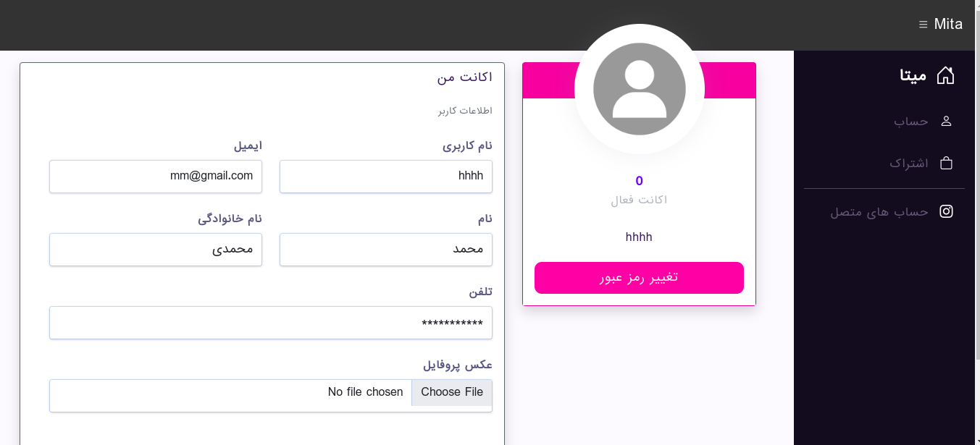Click the user icon beside حساب

(946, 122)
